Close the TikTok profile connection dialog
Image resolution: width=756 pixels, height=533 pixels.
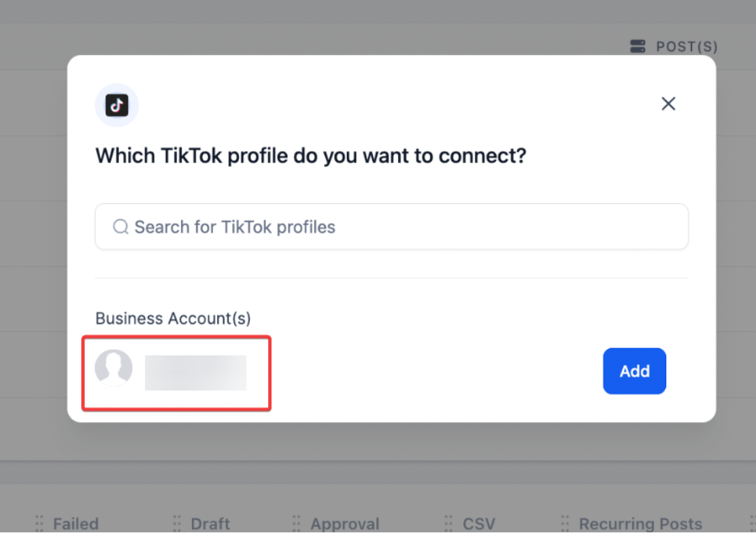[x=668, y=103]
